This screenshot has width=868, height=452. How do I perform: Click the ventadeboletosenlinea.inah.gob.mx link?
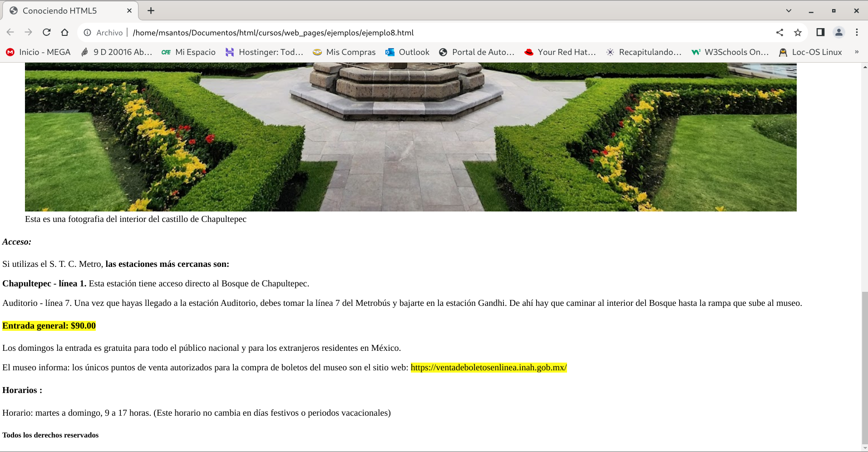point(488,368)
